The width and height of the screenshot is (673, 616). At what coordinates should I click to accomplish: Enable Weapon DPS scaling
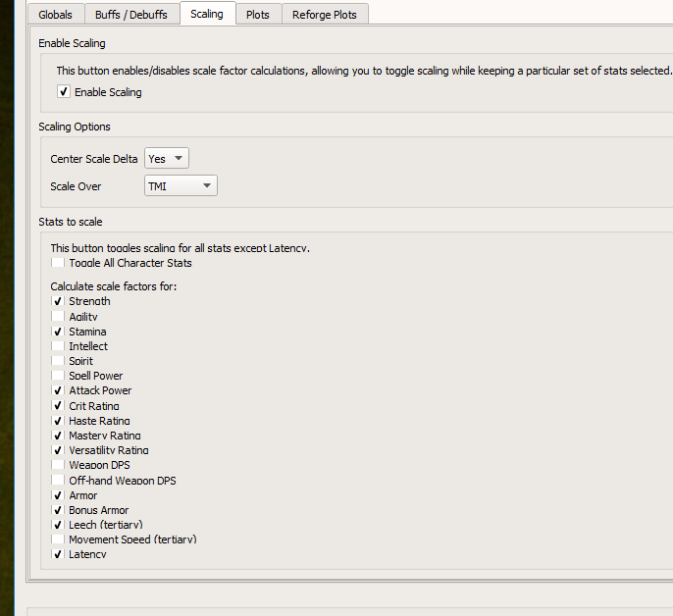pos(59,465)
